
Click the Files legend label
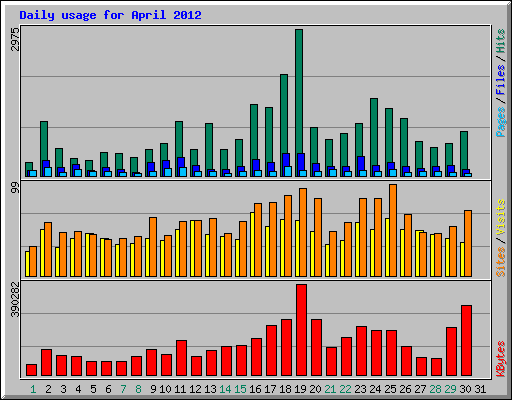501,79
